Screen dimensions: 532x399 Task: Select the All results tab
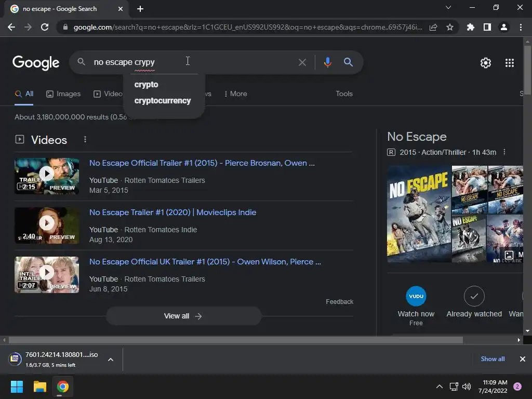24,94
